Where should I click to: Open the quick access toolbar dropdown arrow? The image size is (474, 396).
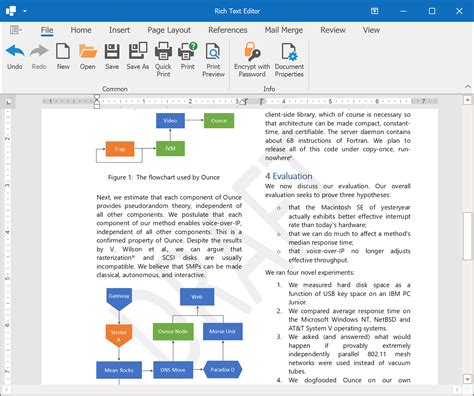coord(25,11)
